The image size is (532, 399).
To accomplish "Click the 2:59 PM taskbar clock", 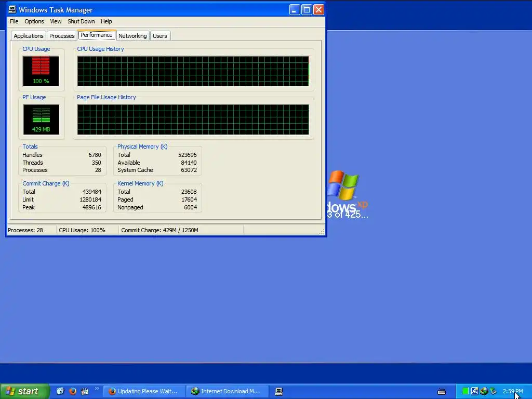I will pyautogui.click(x=513, y=391).
